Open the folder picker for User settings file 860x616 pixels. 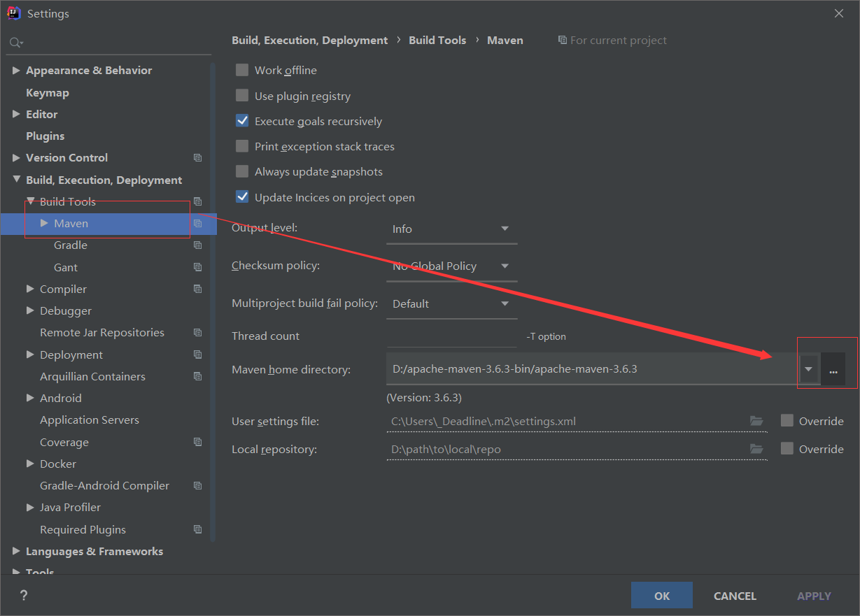[x=756, y=420]
